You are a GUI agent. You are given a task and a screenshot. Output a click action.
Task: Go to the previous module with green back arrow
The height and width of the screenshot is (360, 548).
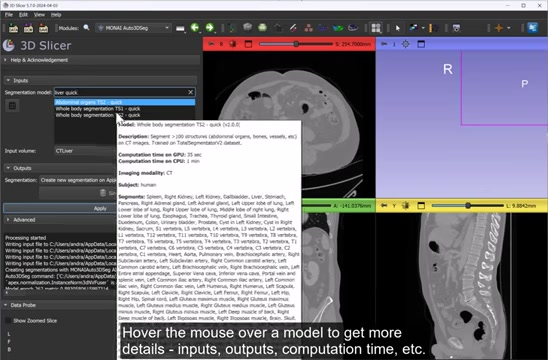[195, 28]
